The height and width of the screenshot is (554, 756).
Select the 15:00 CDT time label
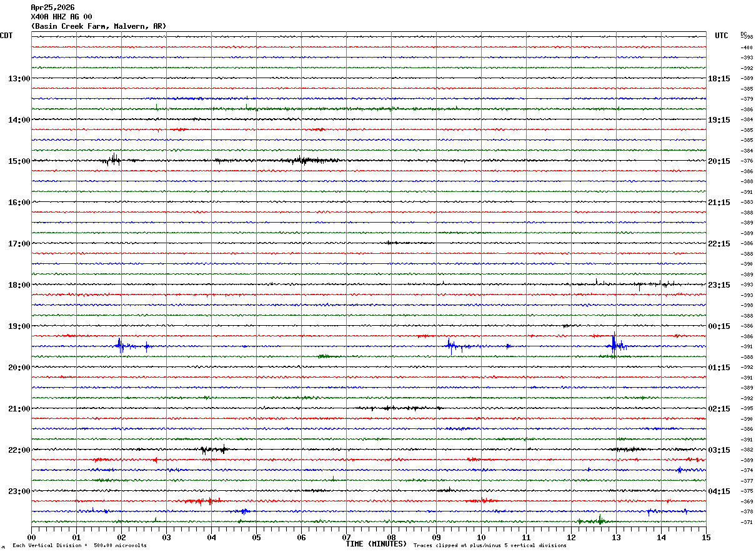tap(19, 161)
